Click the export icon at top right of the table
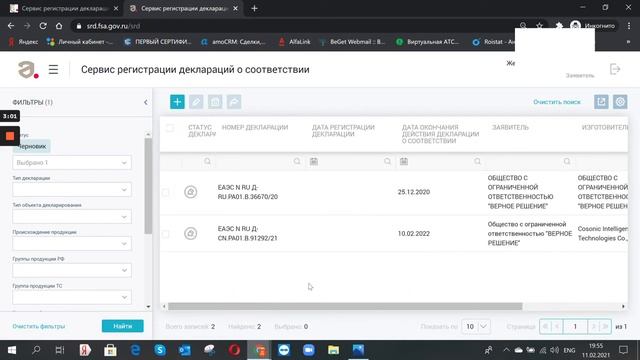Viewport: 640px width, 360px height. click(601, 102)
